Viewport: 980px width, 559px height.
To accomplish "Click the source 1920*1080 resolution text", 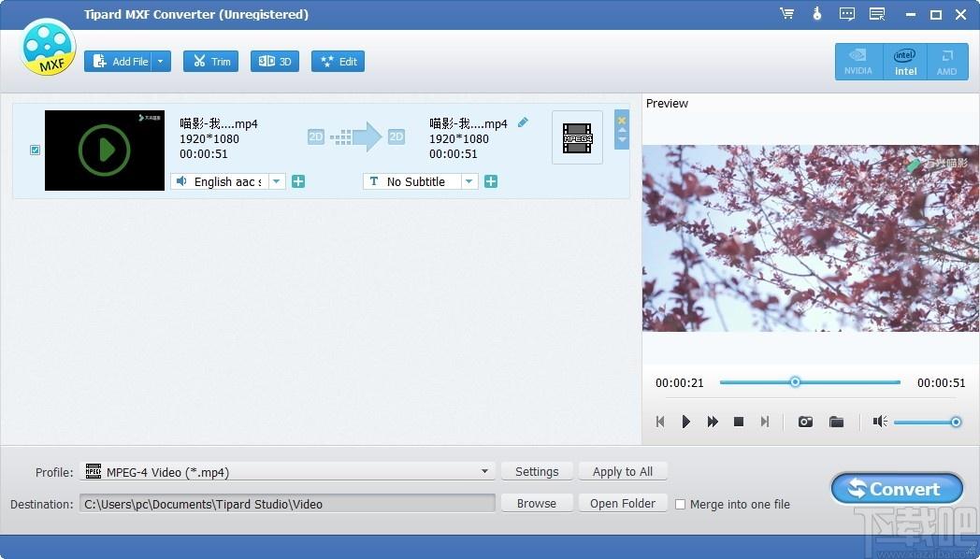I will pyautogui.click(x=209, y=138).
